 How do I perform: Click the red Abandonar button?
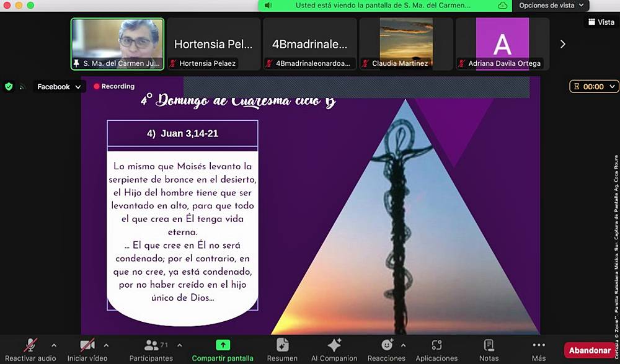point(590,350)
